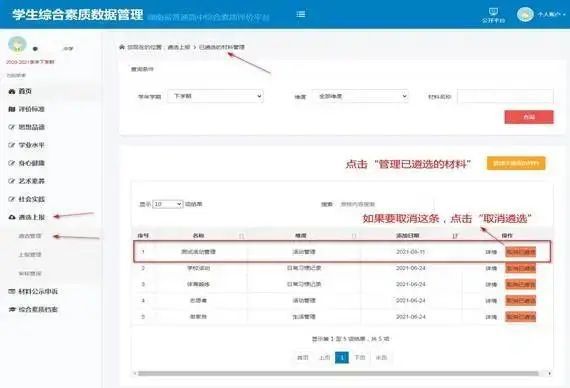Click the user avatar in the top header
Screen dimensions: 570x388
pos(525,14)
